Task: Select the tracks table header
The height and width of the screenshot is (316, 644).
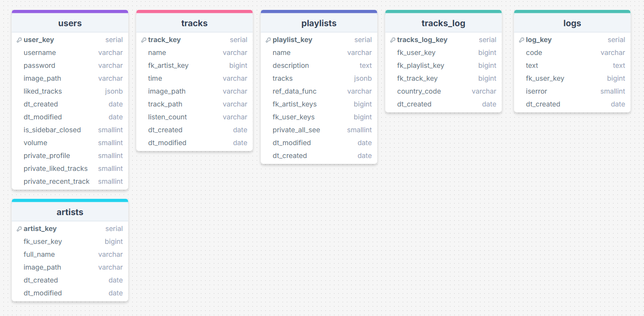Action: click(x=194, y=23)
